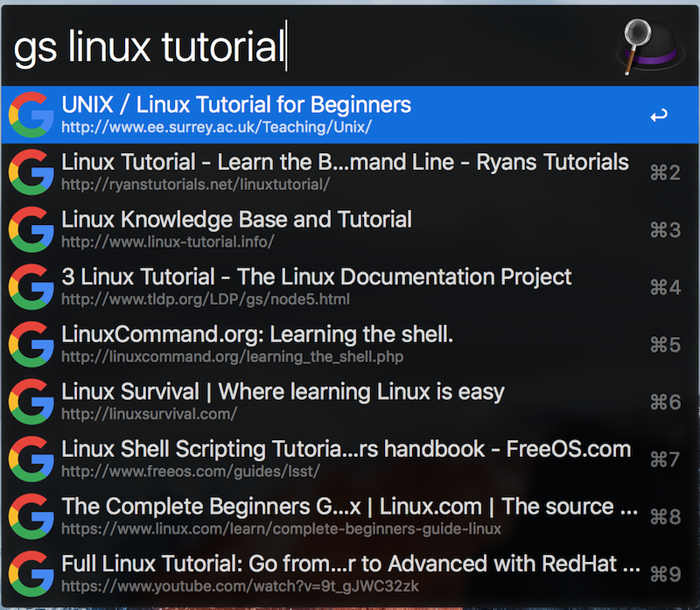Screen dimensions: 700x610
Task: Click the Alfred hat icon
Action: (652, 44)
